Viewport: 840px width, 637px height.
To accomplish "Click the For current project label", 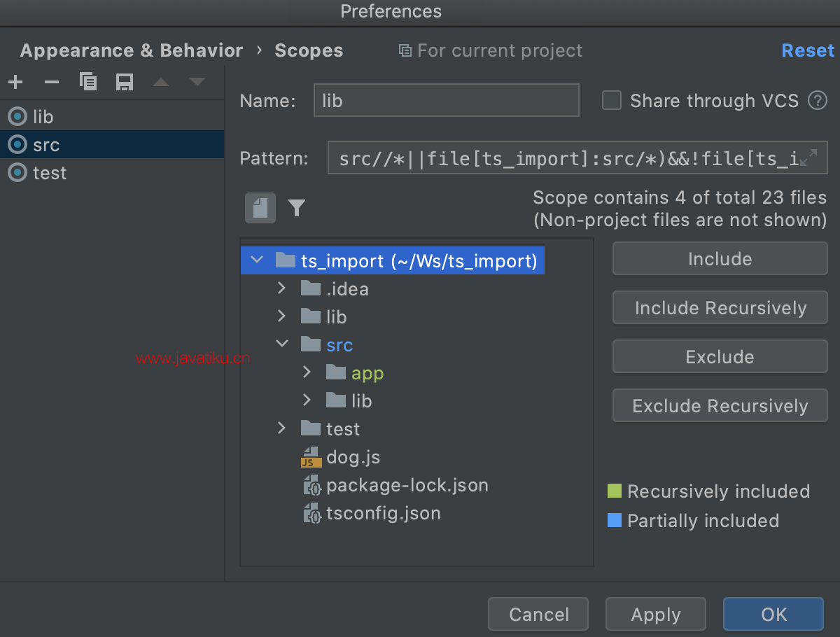I will pyautogui.click(x=491, y=50).
